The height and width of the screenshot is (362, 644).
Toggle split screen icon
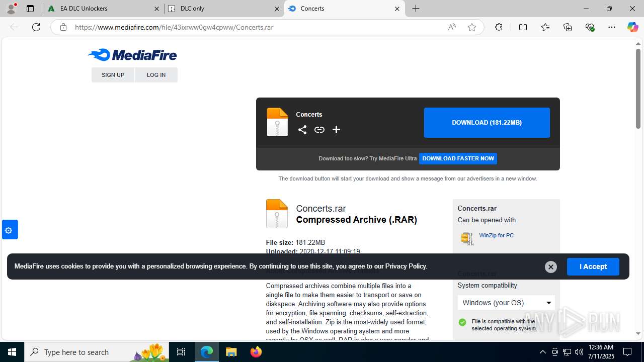point(523,27)
